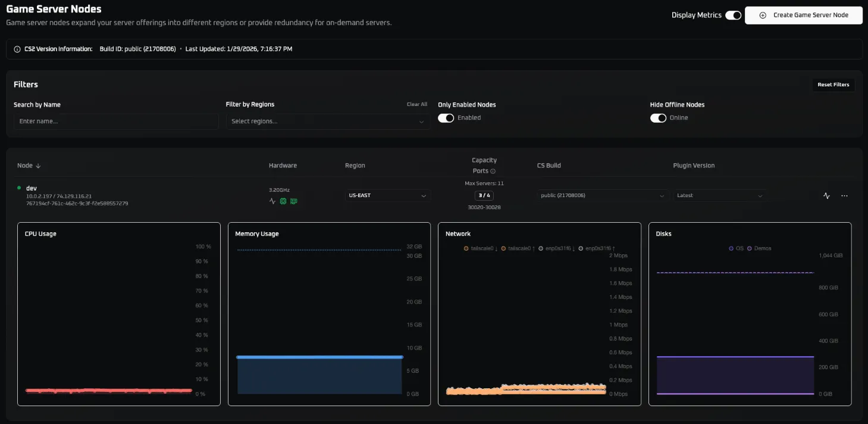868x424 pixels.
Task: Click the Ports info icon in the Capacity column
Action: pos(494,171)
